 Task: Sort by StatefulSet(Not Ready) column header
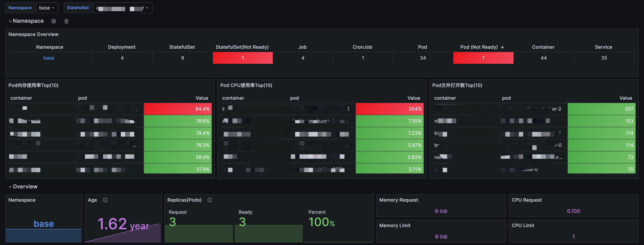point(242,47)
